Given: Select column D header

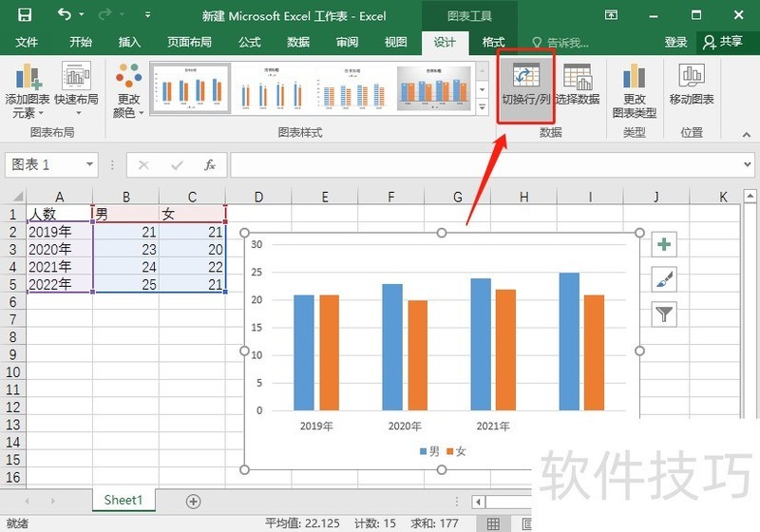Looking at the screenshot, I should click(x=258, y=198).
